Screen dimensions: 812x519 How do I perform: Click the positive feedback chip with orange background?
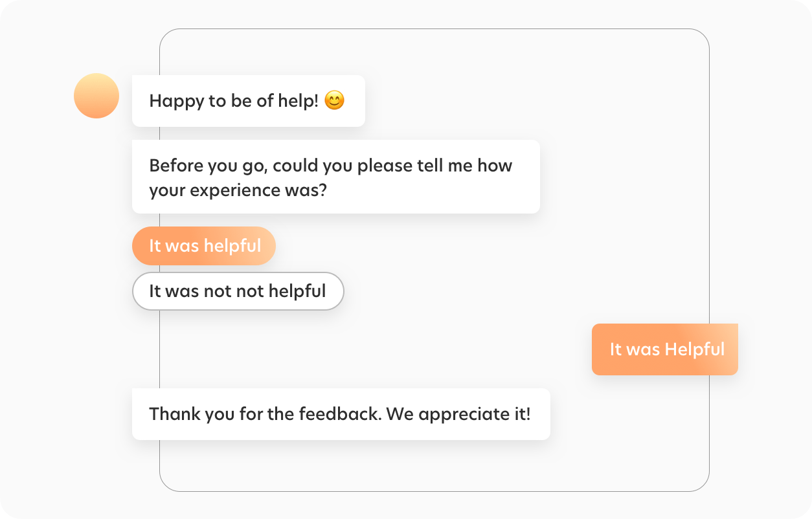(203, 246)
